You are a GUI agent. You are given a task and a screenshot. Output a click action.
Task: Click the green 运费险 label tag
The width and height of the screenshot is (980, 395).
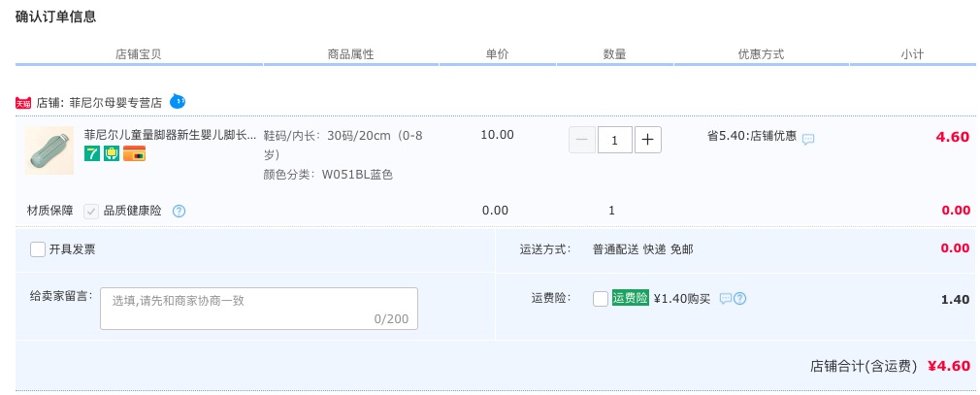(630, 298)
